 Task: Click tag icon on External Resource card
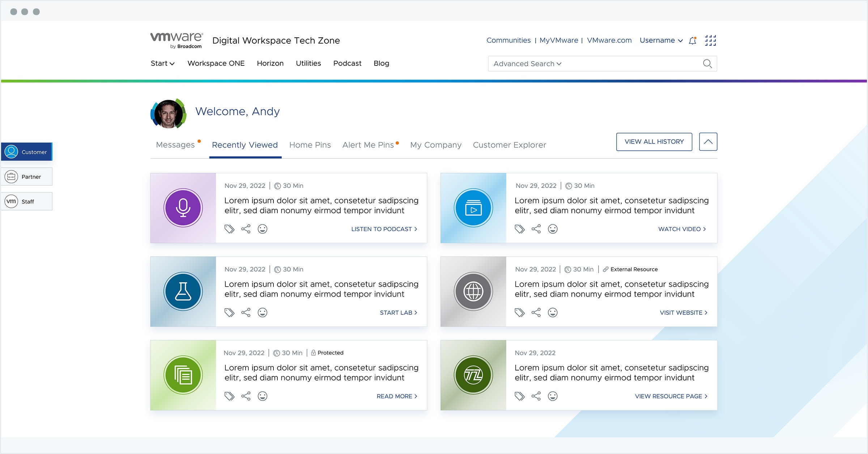(519, 313)
